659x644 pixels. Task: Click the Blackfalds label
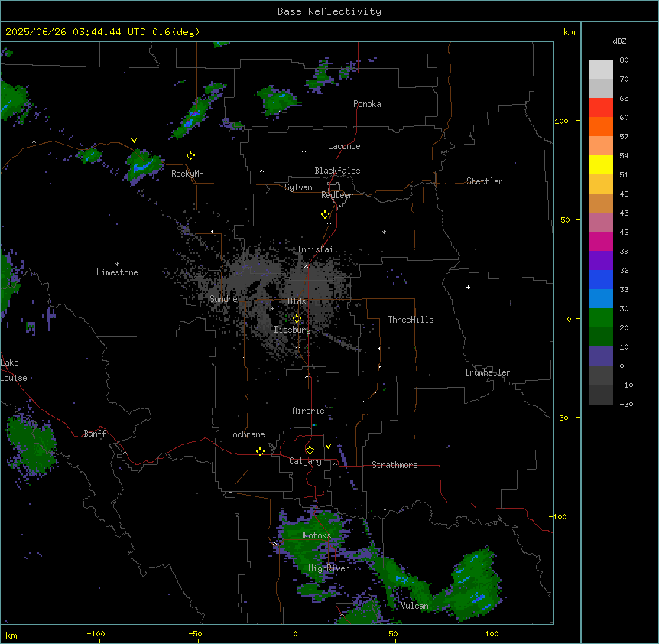point(337,171)
